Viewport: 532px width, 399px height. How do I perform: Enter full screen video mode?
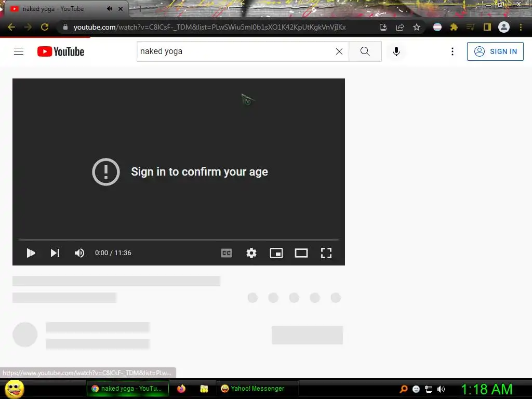[326, 253]
